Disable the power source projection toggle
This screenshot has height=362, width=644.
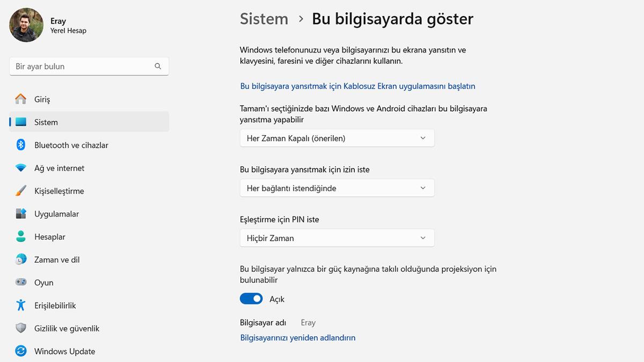click(x=251, y=298)
